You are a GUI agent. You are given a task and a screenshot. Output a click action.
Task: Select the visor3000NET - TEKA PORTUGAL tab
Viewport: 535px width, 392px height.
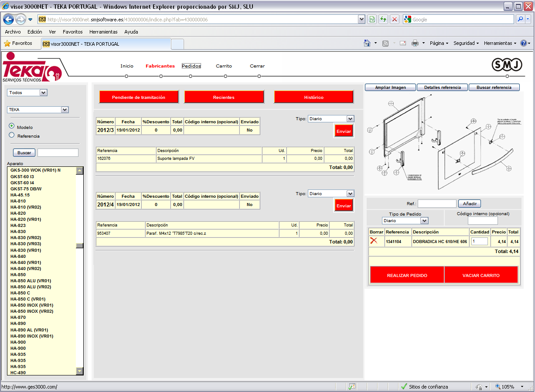(106, 44)
